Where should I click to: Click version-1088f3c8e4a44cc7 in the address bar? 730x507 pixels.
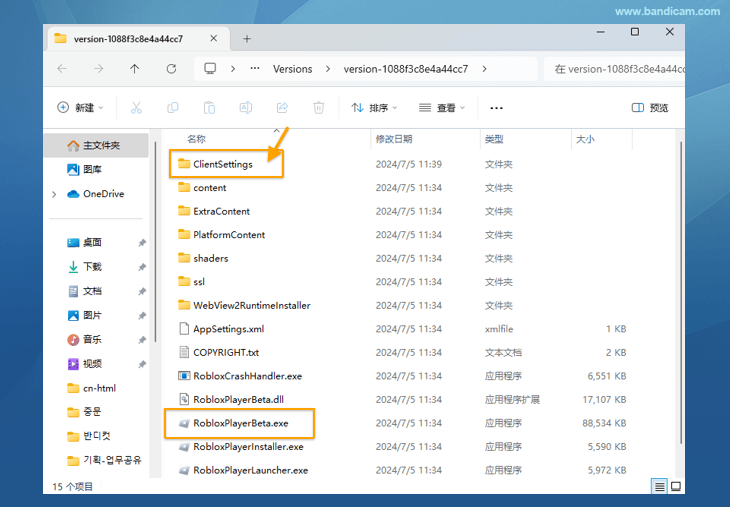tap(406, 69)
